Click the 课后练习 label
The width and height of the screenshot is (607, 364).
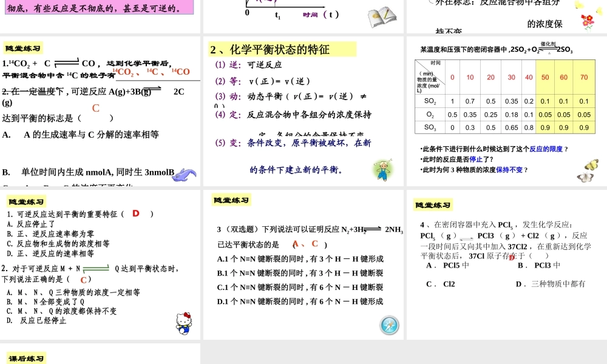(x=26, y=358)
